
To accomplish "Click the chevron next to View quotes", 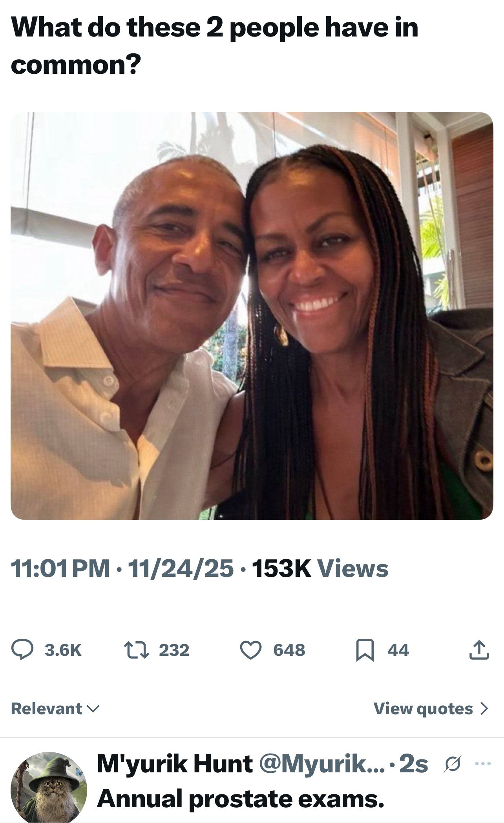I will [x=484, y=708].
